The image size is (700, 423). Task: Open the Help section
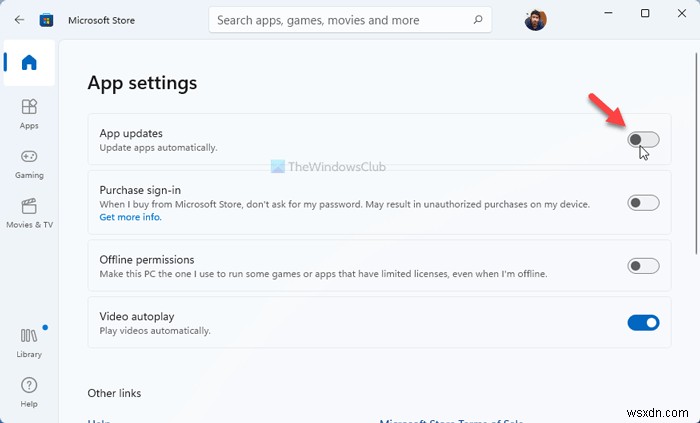[29, 392]
